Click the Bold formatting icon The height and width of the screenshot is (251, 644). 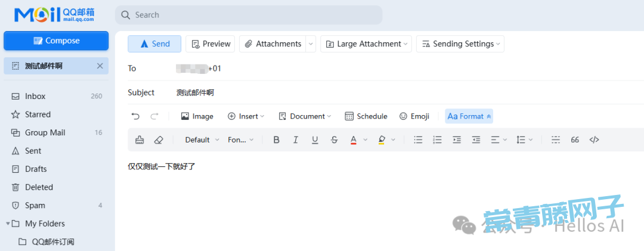point(276,140)
